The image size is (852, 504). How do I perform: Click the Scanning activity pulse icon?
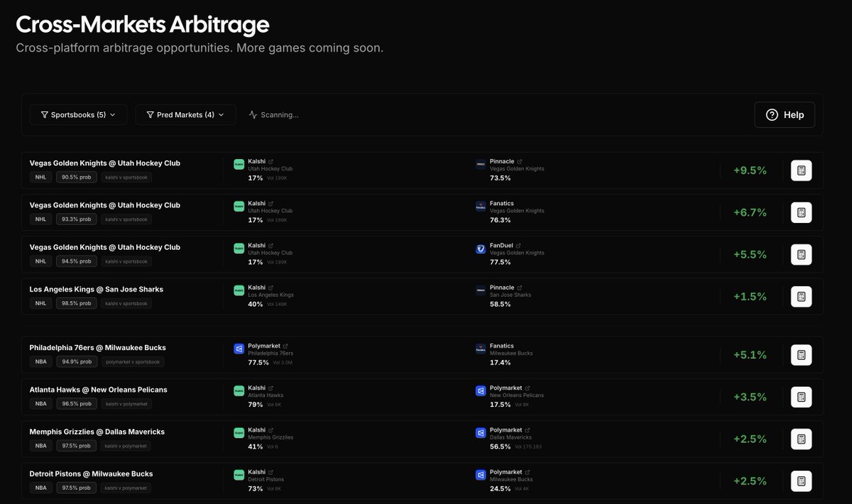coord(253,115)
